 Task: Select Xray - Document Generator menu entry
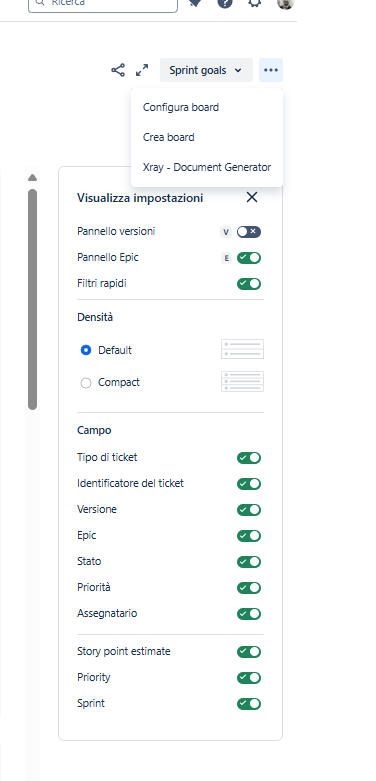[207, 167]
